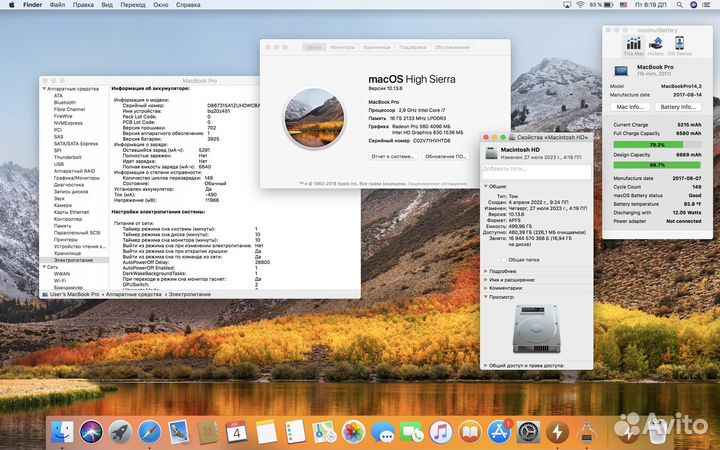Viewport: 720px width, 450px height.
Task: Expand Общий доступ и права доступа section
Action: (486, 366)
